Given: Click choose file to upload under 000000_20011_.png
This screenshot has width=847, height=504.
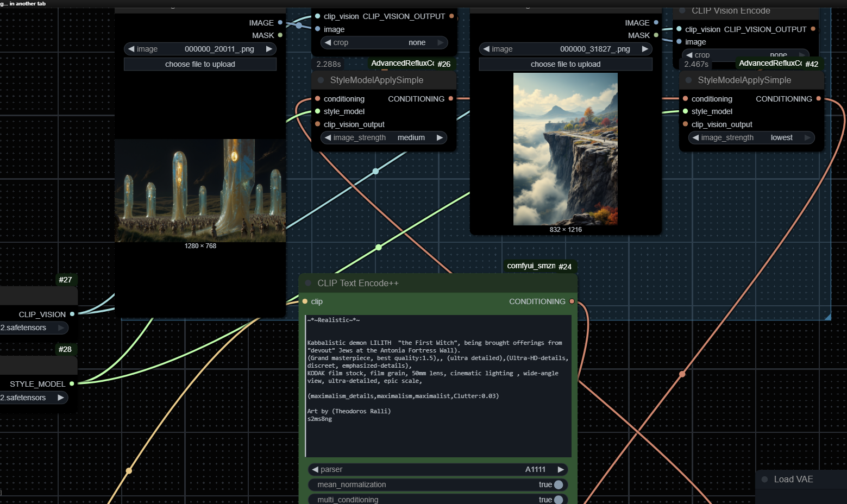Looking at the screenshot, I should point(200,64).
